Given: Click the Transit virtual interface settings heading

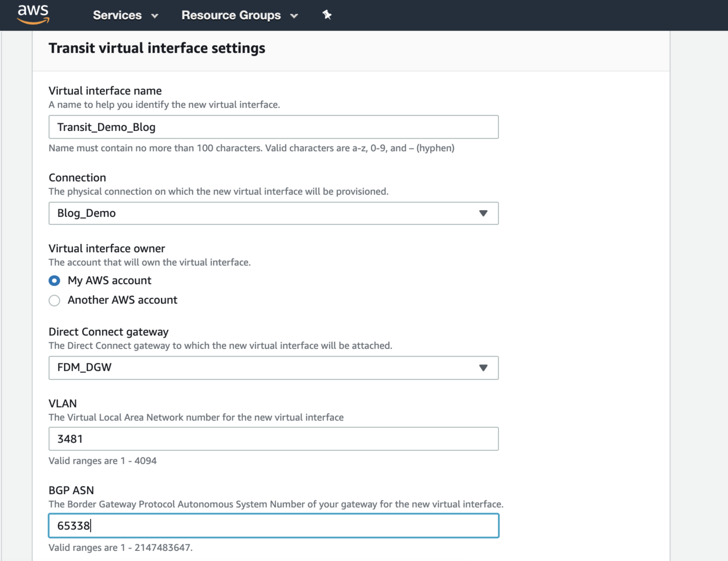Looking at the screenshot, I should 157,48.
